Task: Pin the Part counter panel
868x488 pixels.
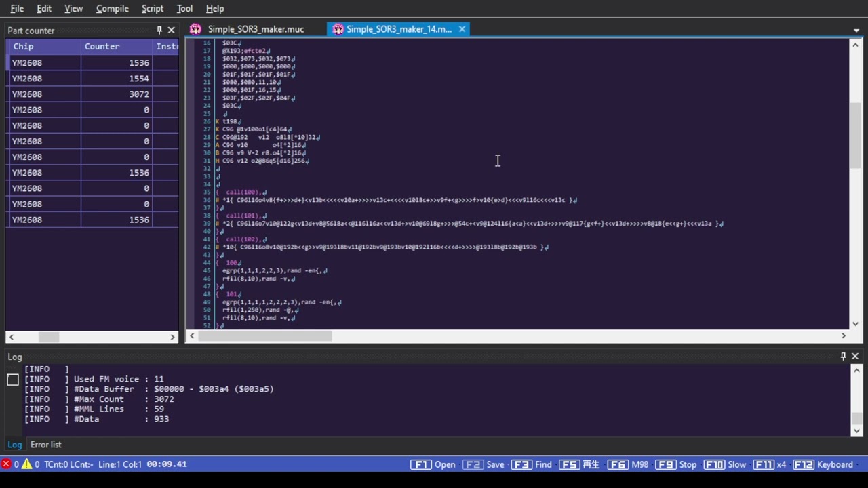Action: pos(159,30)
